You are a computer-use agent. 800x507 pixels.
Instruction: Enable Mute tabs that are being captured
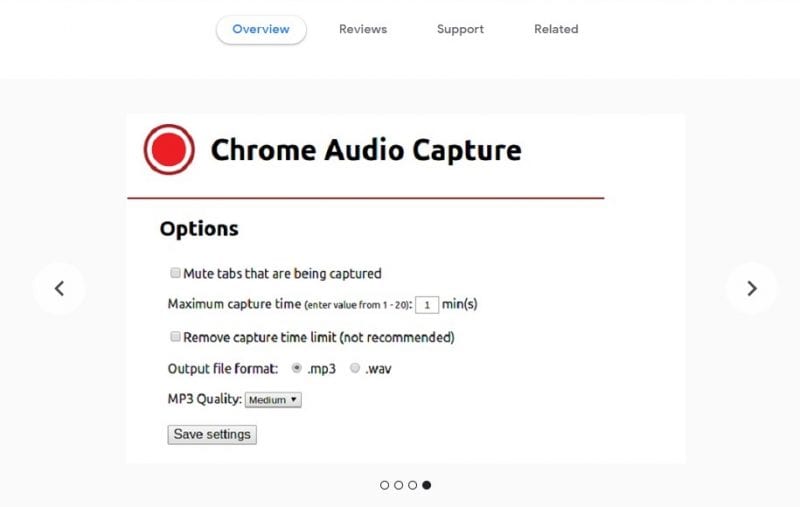[x=175, y=273]
